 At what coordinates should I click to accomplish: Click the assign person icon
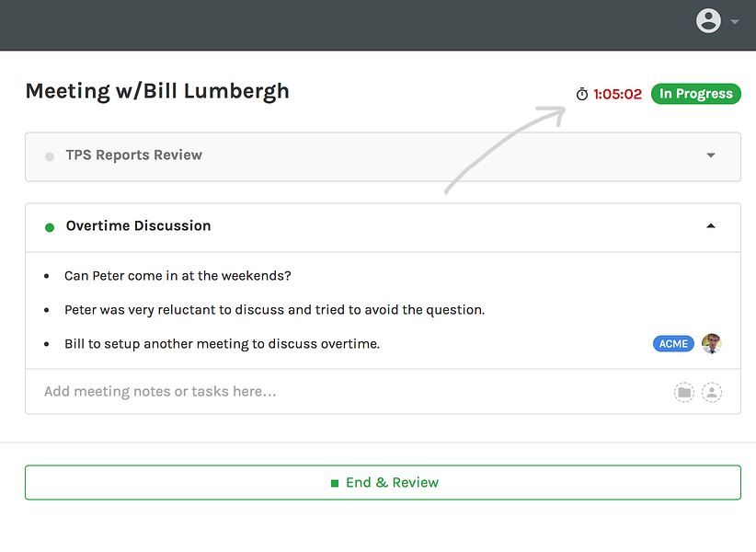[712, 393]
